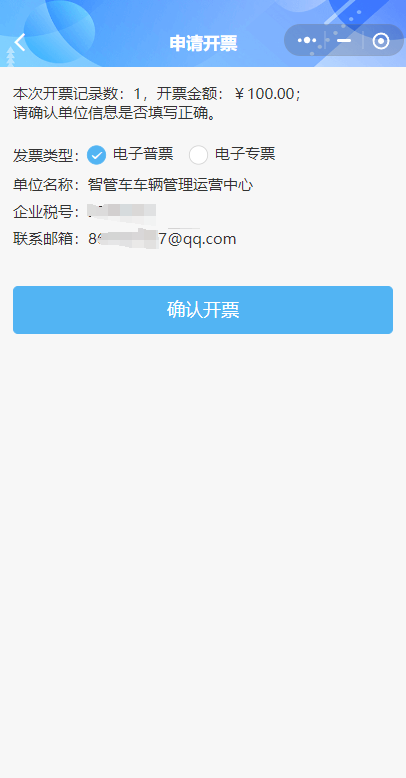Choose the 电子专票 radio circle

pos(198,155)
